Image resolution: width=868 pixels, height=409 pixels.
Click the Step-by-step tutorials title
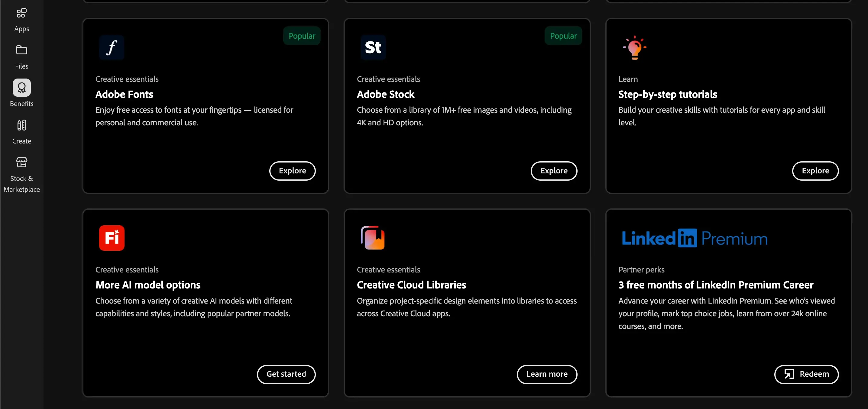point(668,94)
